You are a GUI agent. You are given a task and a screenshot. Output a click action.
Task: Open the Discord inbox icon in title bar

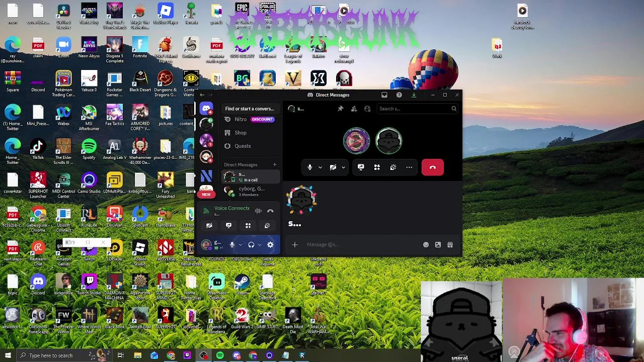point(384,95)
